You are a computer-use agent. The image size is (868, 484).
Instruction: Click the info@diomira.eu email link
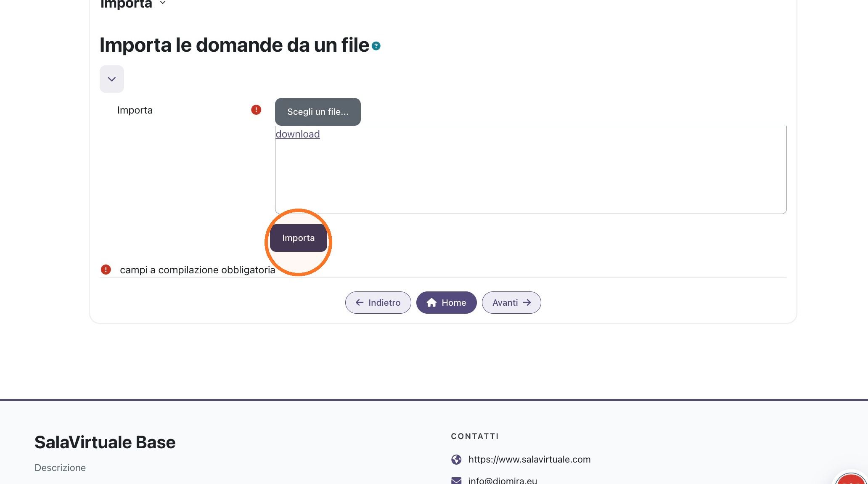tap(503, 480)
